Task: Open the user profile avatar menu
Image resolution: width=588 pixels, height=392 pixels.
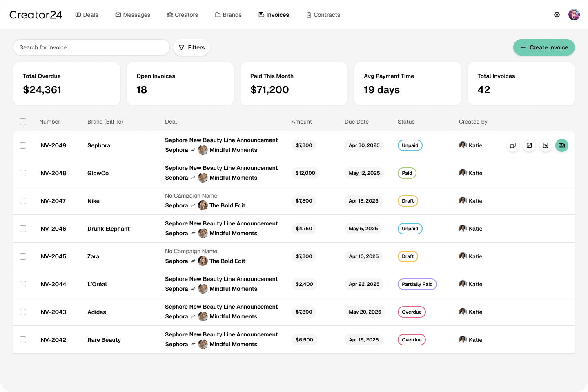Action: [x=574, y=15]
